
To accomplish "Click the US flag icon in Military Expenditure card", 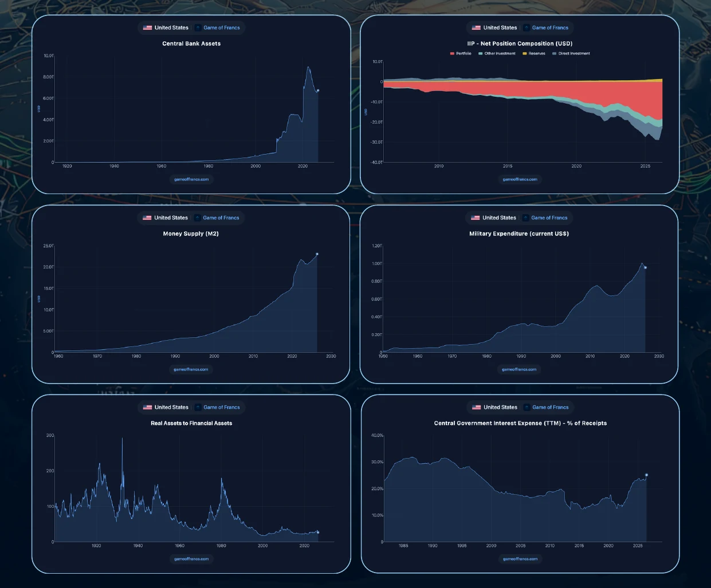I will click(x=476, y=218).
